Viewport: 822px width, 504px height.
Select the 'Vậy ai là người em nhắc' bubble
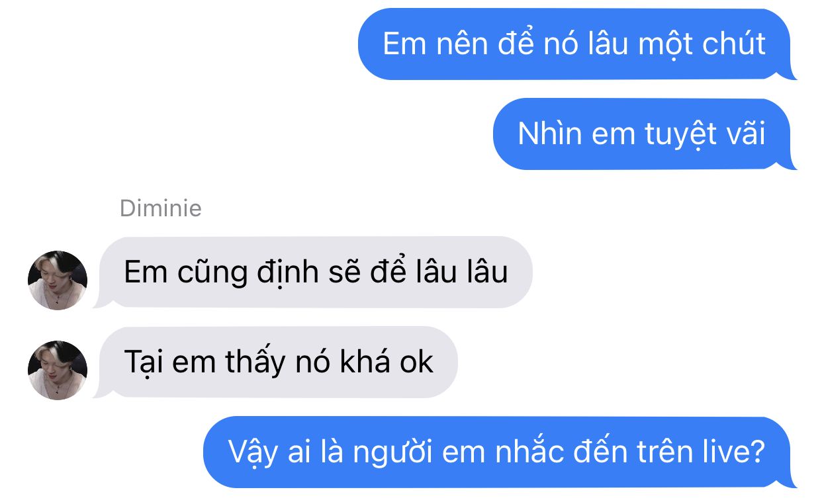pyautogui.click(x=500, y=452)
